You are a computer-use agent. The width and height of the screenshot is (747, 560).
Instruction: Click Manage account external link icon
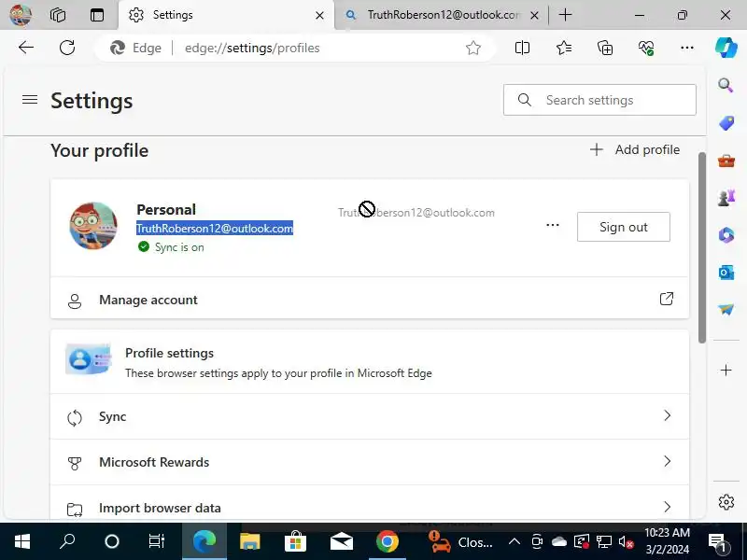[x=667, y=299]
